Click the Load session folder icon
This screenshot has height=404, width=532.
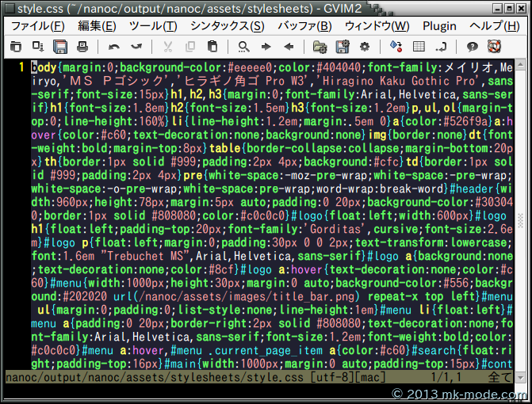click(320, 47)
